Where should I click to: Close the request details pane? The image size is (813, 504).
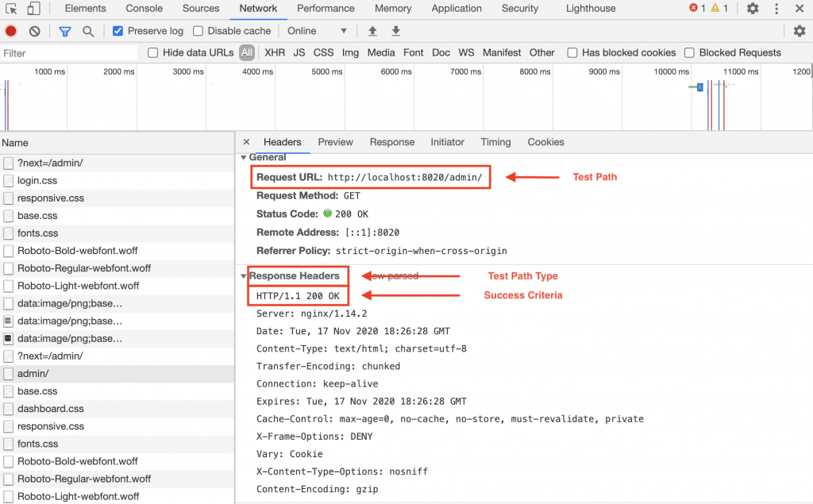246,142
